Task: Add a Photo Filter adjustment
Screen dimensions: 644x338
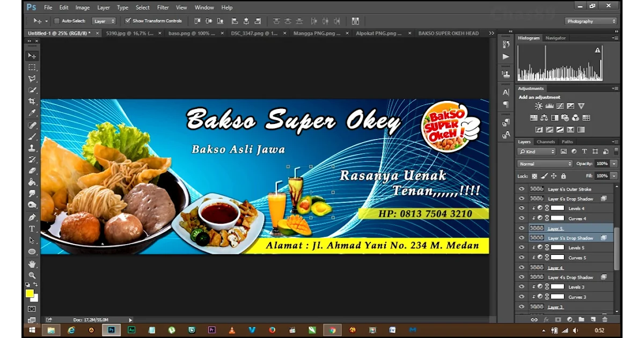Action: click(x=565, y=117)
